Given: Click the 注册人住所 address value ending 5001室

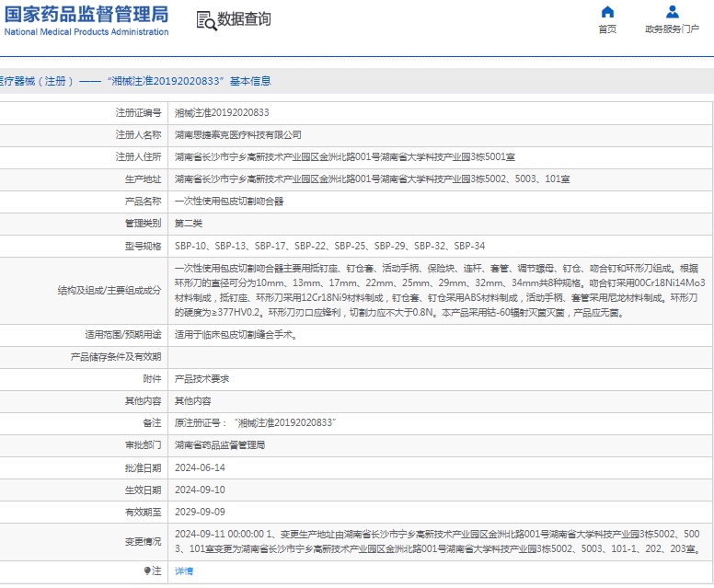Looking at the screenshot, I should 345,156.
